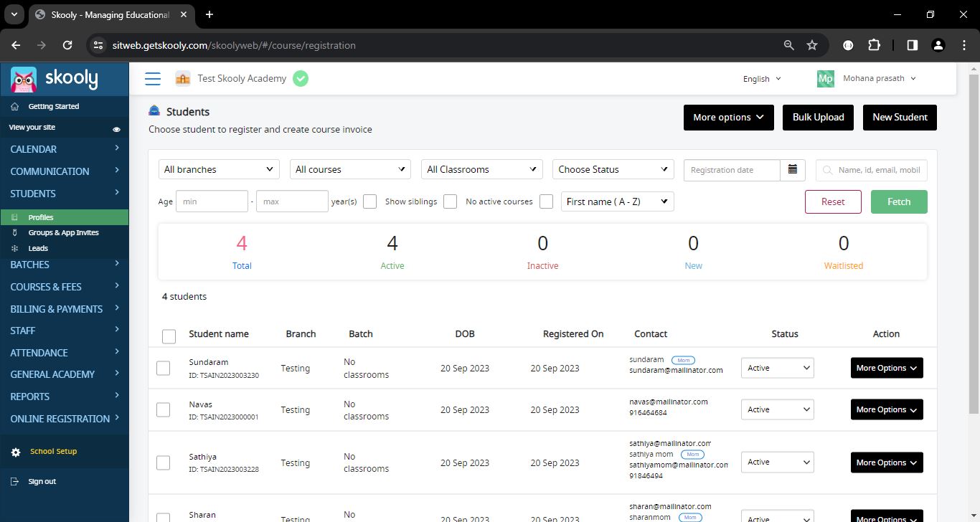This screenshot has height=522, width=980.
Task: Open Chrome three-dot menu
Action: [963, 45]
